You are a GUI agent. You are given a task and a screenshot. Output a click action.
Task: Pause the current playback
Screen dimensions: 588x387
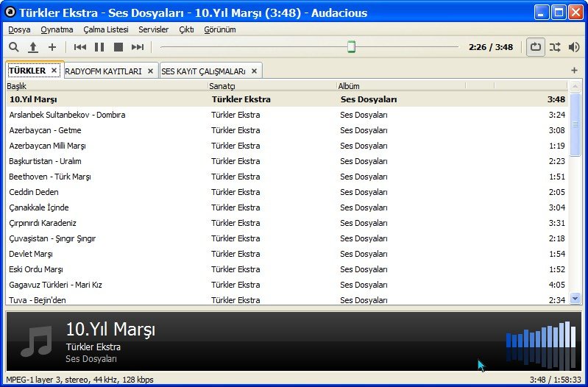tap(99, 47)
